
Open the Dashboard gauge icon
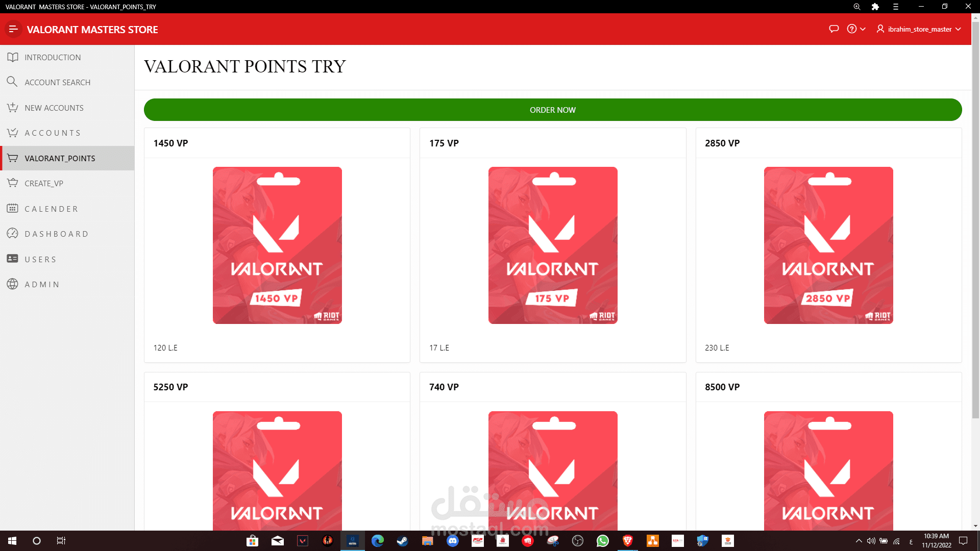pyautogui.click(x=13, y=234)
